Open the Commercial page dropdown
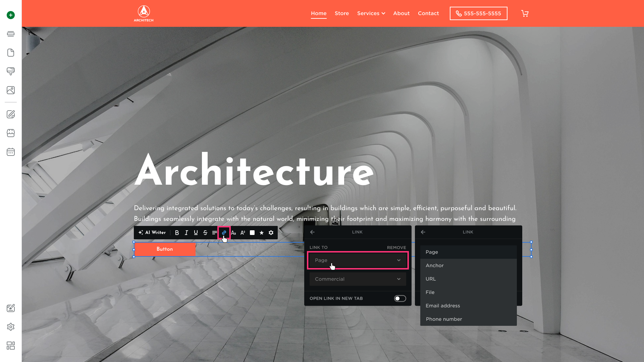644x362 pixels. (358, 279)
